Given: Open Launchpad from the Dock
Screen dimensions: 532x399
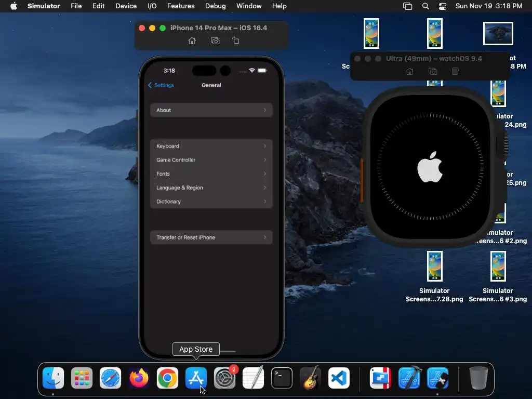Looking at the screenshot, I should pos(82,378).
